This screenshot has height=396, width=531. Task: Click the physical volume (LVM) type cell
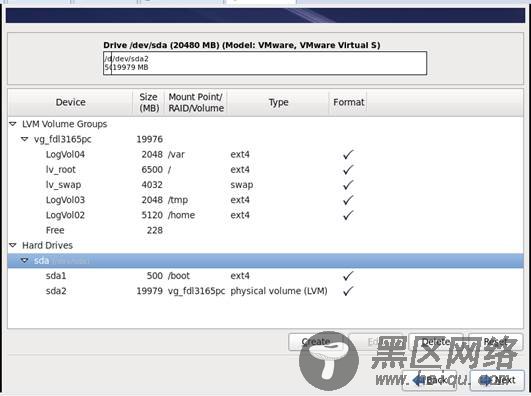coord(279,291)
